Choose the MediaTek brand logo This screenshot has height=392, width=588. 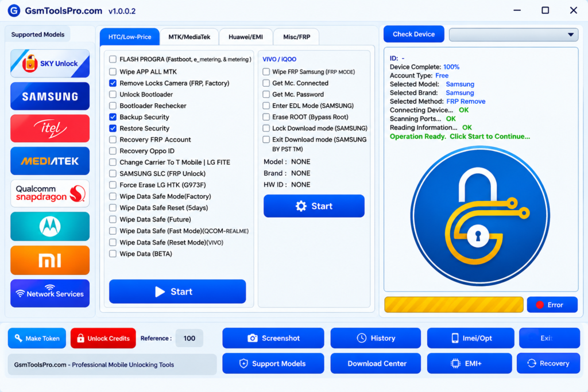click(50, 161)
